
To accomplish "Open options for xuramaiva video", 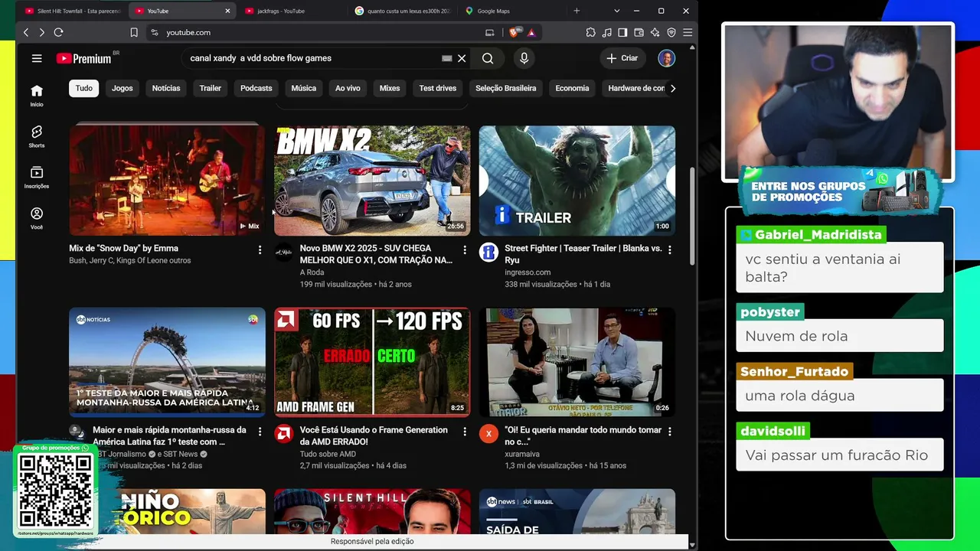I will click(x=670, y=432).
